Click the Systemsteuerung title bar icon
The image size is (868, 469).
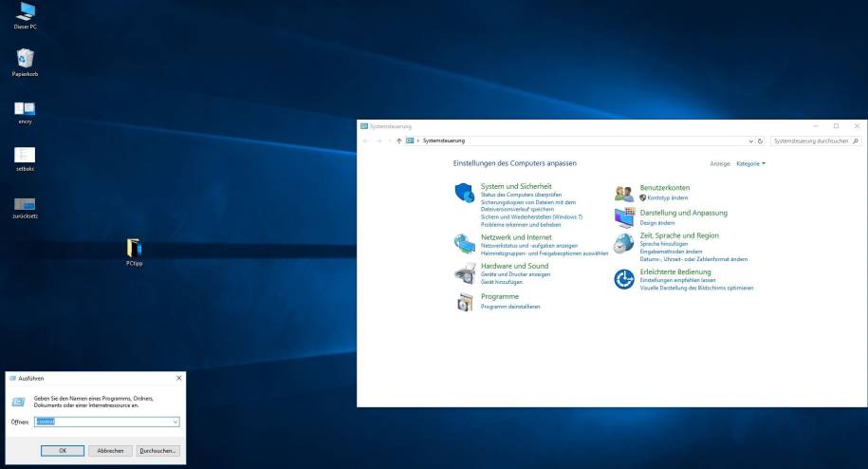coord(364,126)
